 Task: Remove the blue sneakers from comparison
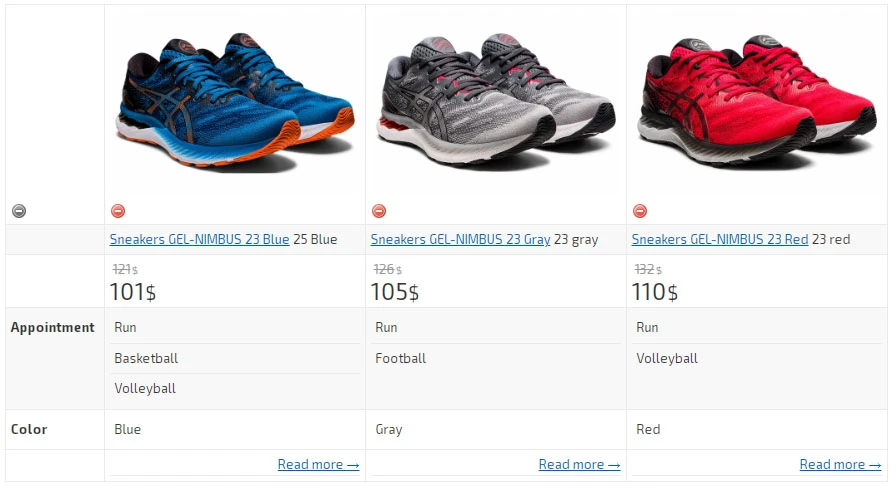pyautogui.click(x=118, y=211)
